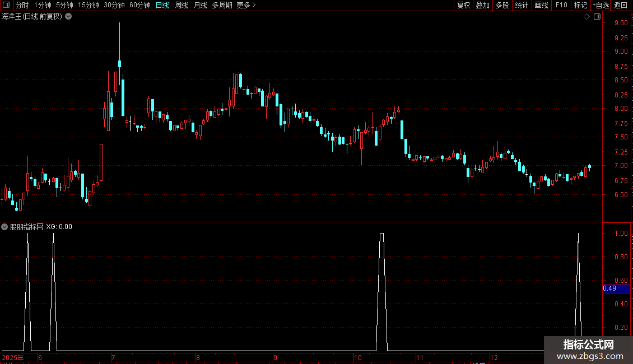Toggle the side panel icon near price axis
Viewport: 633px width, 364px height.
coord(597,17)
